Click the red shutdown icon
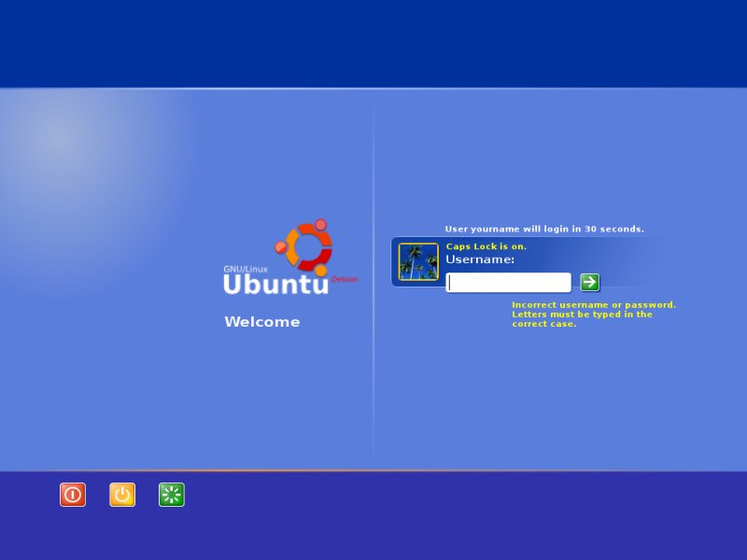Viewport: 747px width, 560px height. pyautogui.click(x=73, y=495)
